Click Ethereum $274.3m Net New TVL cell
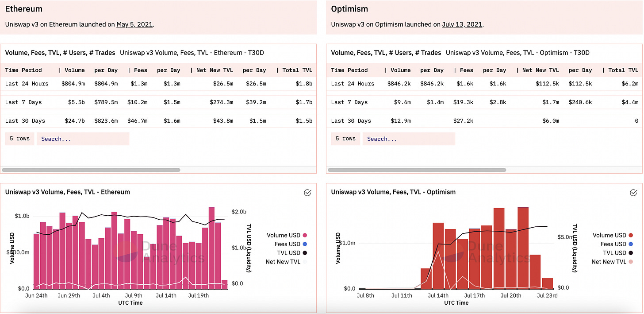Viewport: 644px width, 314px height. (x=221, y=102)
